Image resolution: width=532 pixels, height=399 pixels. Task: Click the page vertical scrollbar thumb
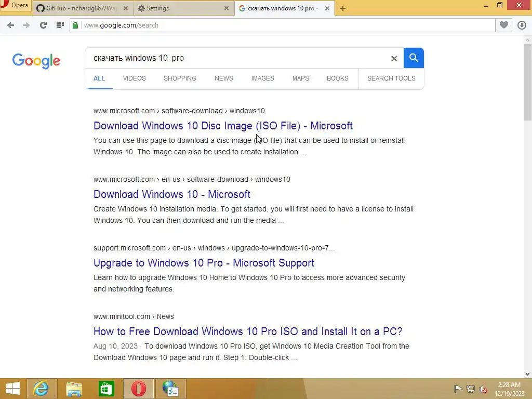coord(527,82)
